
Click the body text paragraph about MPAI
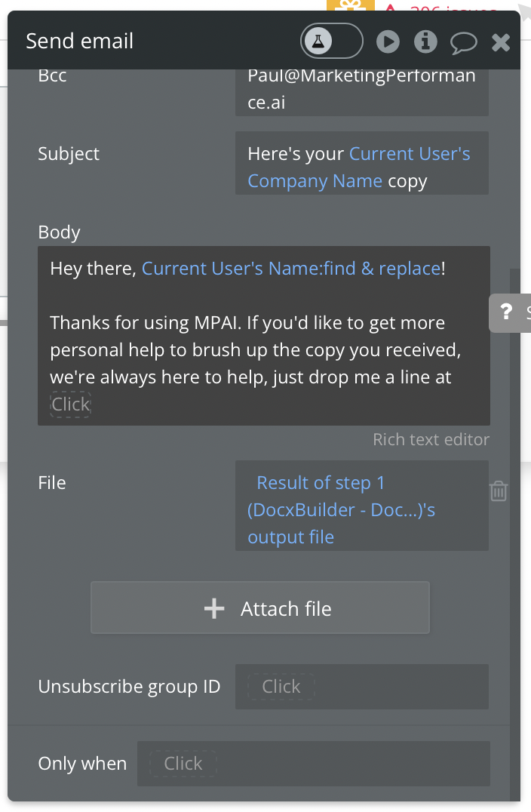[x=255, y=350]
